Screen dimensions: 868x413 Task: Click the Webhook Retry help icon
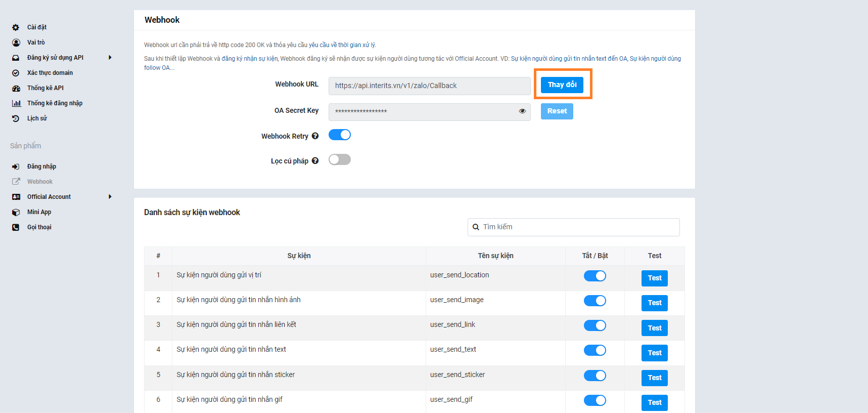tap(315, 136)
